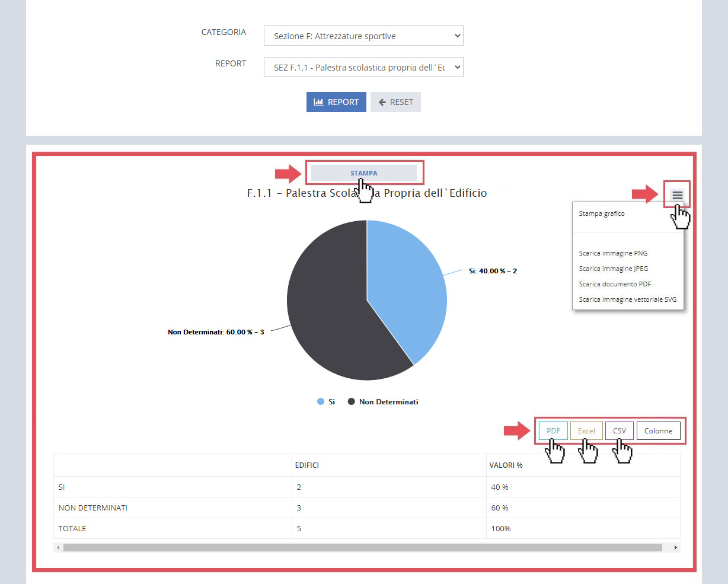Viewport: 728px width, 584px height.
Task: Click the back arrow icon on RESET button
Action: tap(383, 102)
